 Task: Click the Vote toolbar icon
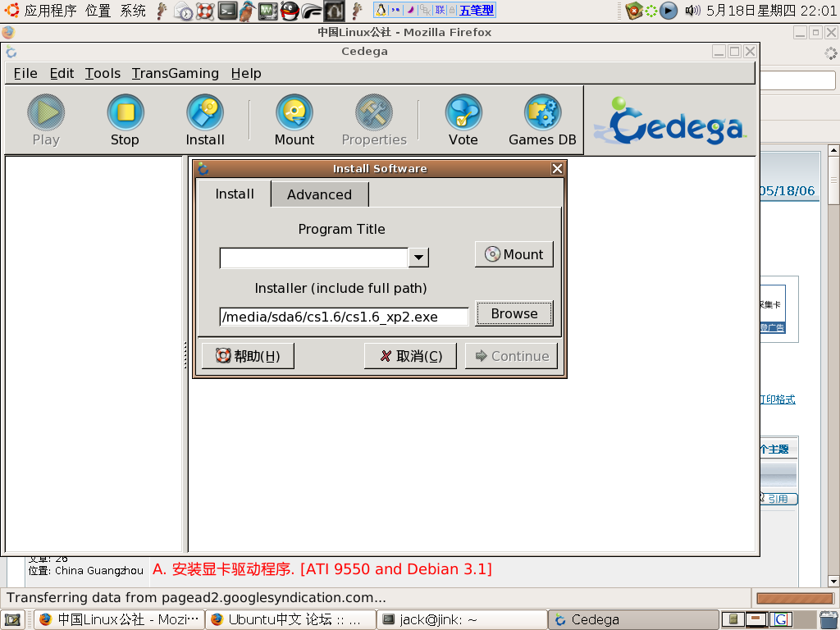click(463, 112)
